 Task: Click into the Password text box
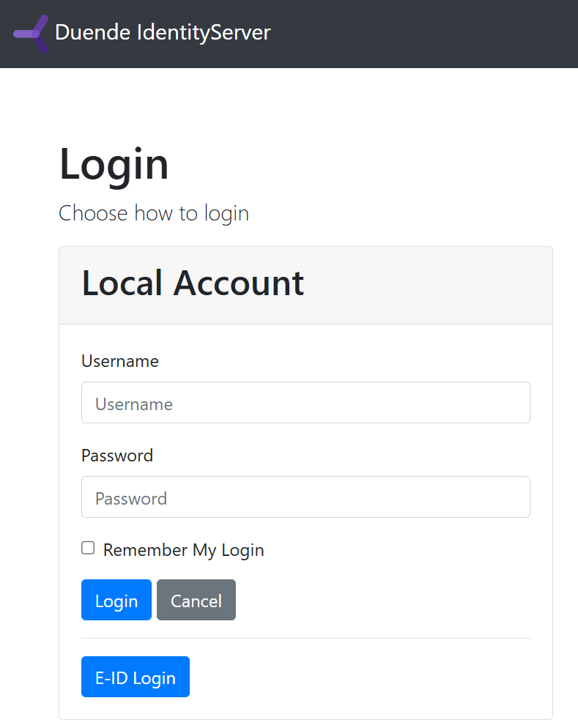(305, 497)
